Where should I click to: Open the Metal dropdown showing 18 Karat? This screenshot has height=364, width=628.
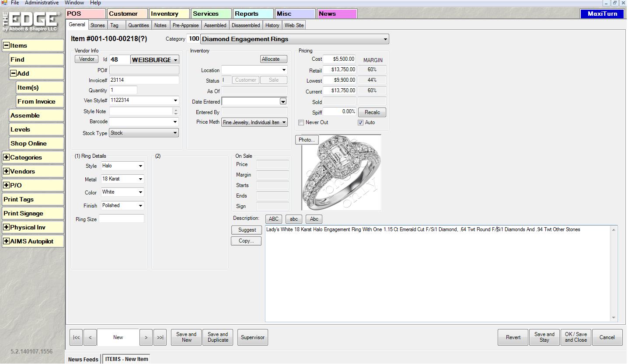[140, 179]
